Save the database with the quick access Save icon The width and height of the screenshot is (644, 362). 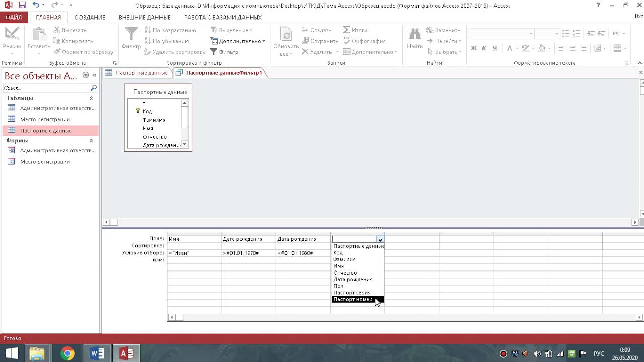point(22,5)
